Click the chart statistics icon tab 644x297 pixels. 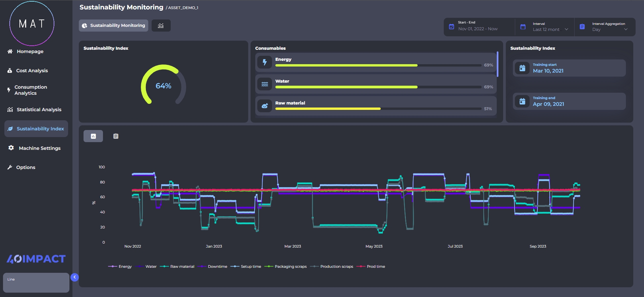coord(161,26)
